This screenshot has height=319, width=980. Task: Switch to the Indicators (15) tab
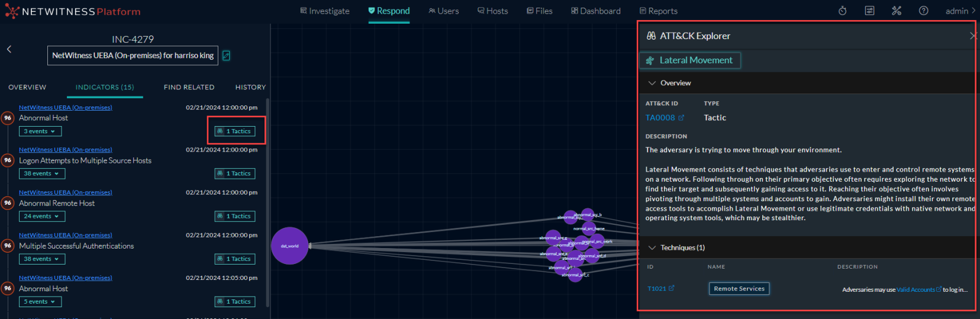coord(105,87)
